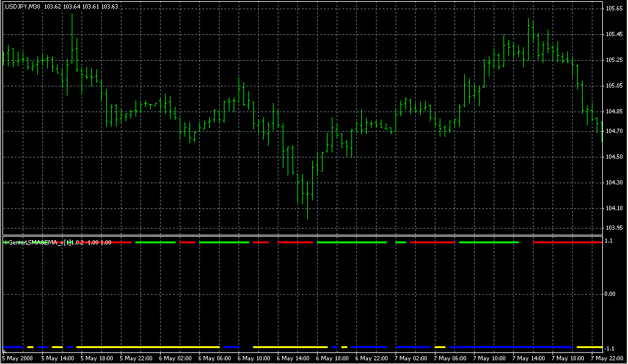This screenshot has height=364, width=628.
Task: Click the USDJPY,M30 chart title label
Action: tap(22, 6)
